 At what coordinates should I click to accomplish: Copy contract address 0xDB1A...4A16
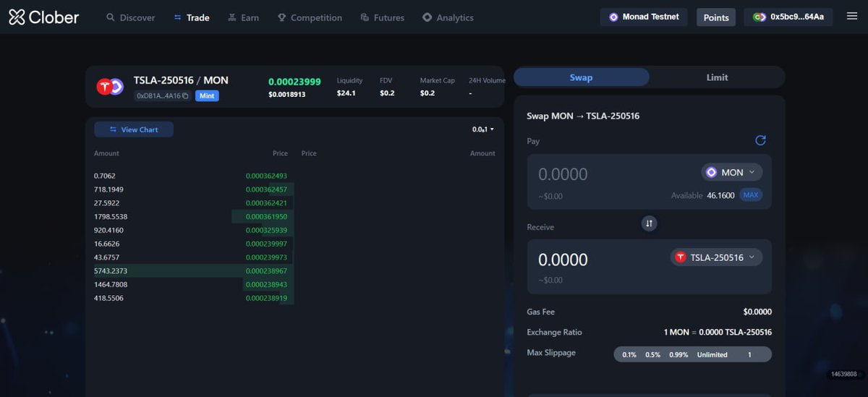(x=162, y=95)
